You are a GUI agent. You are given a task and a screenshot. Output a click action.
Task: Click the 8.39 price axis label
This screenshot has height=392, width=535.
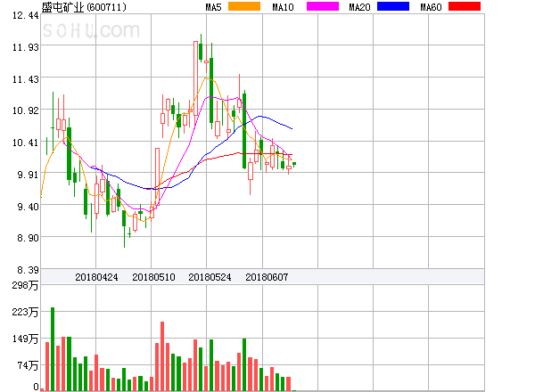click(28, 270)
